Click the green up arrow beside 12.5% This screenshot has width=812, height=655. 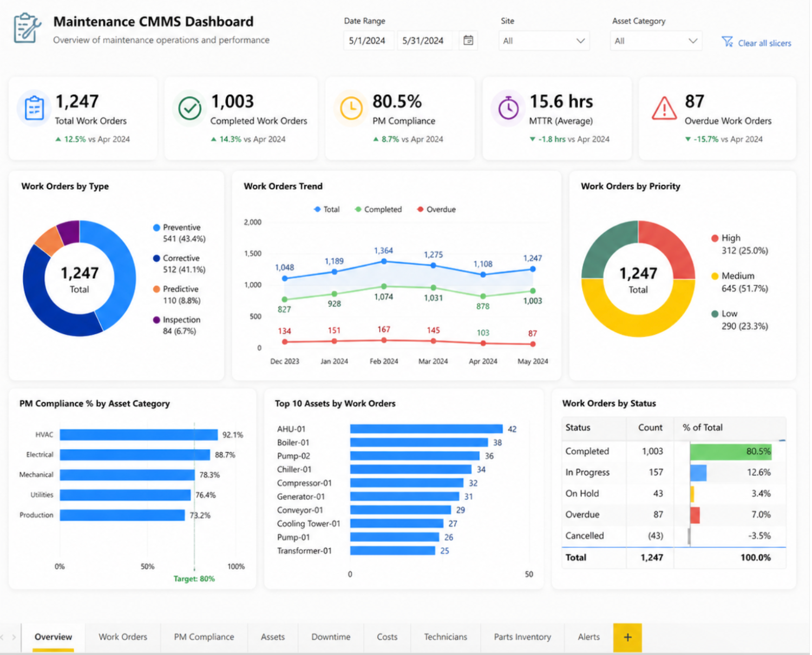coord(58,139)
